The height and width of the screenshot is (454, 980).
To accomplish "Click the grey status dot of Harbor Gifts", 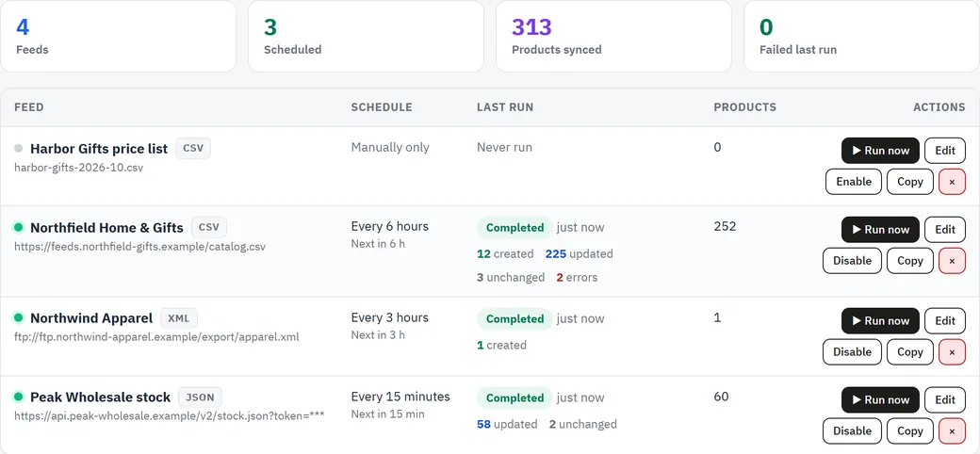I will click(18, 149).
